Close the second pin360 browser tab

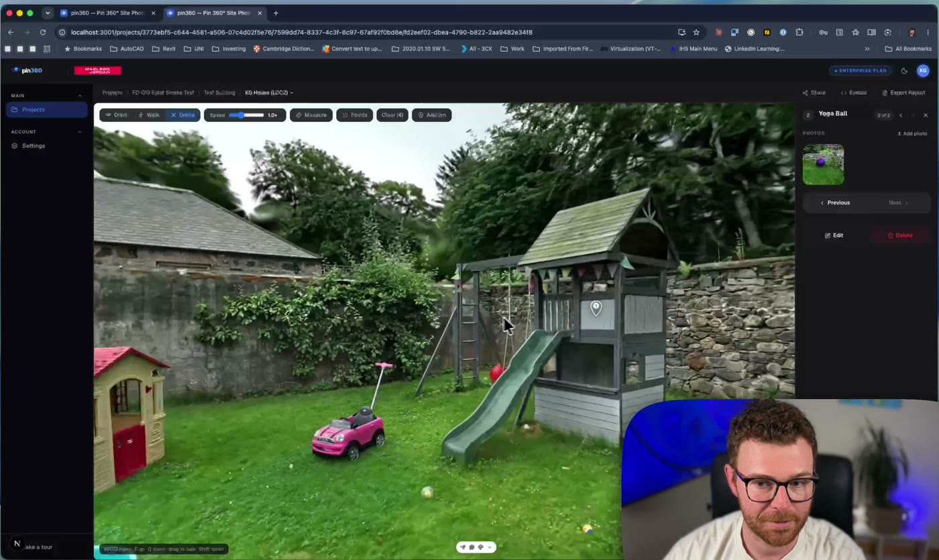coord(260,13)
